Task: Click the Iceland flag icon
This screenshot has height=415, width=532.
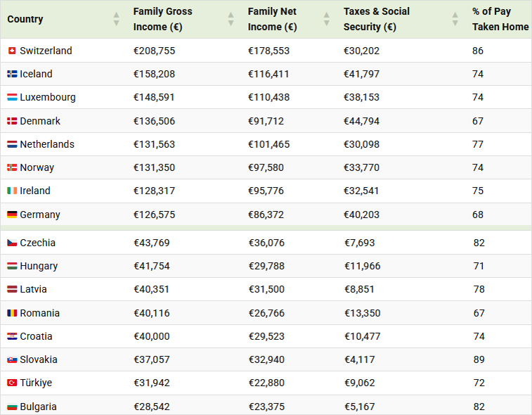Action: (12, 74)
